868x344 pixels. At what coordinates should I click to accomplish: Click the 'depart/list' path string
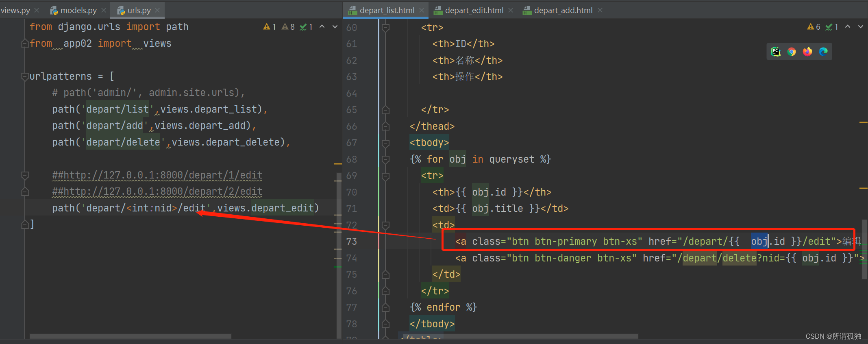coord(117,109)
